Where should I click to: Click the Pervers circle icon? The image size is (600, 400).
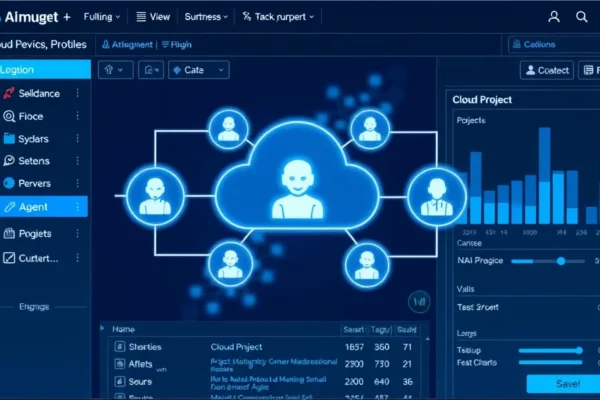[9, 183]
